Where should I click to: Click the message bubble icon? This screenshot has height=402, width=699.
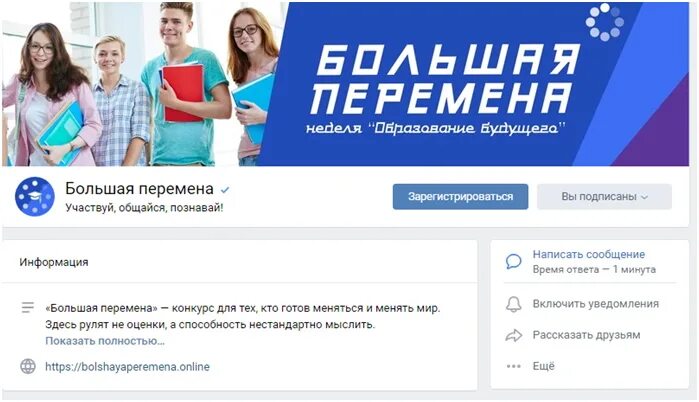(x=514, y=261)
